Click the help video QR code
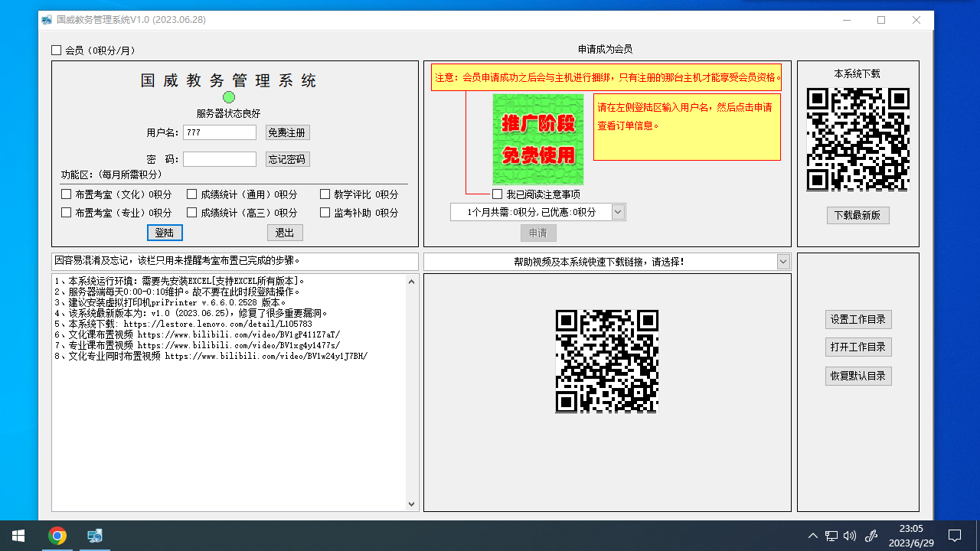Image resolution: width=980 pixels, height=551 pixels. coord(606,361)
